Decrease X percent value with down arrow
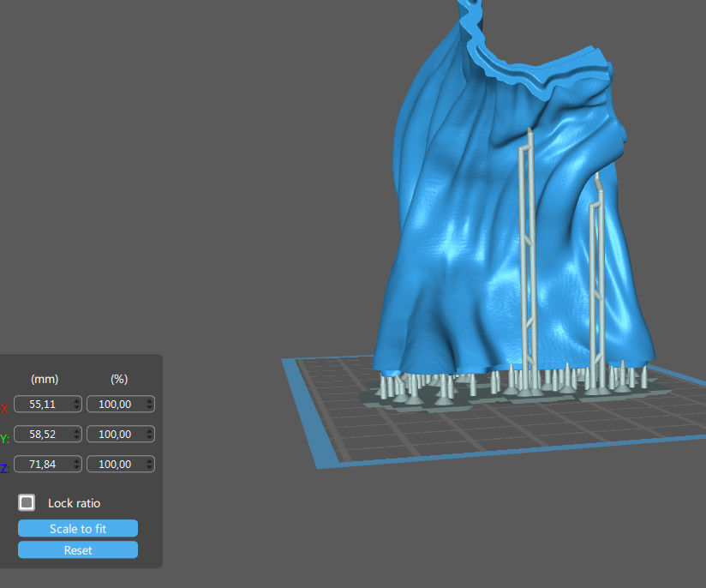The width and height of the screenshot is (706, 588). click(150, 407)
